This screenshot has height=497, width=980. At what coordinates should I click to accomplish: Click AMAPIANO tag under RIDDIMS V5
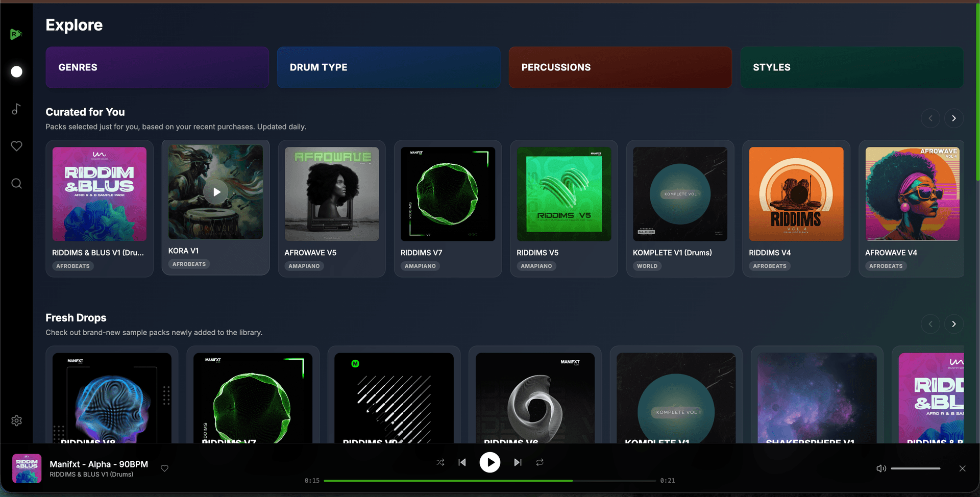(x=536, y=266)
